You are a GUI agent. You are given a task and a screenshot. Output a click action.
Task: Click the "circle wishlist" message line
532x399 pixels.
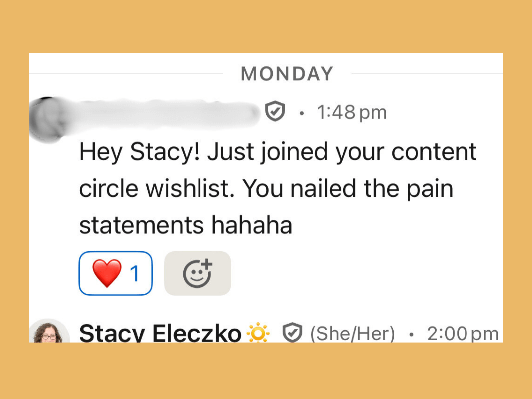click(x=266, y=189)
